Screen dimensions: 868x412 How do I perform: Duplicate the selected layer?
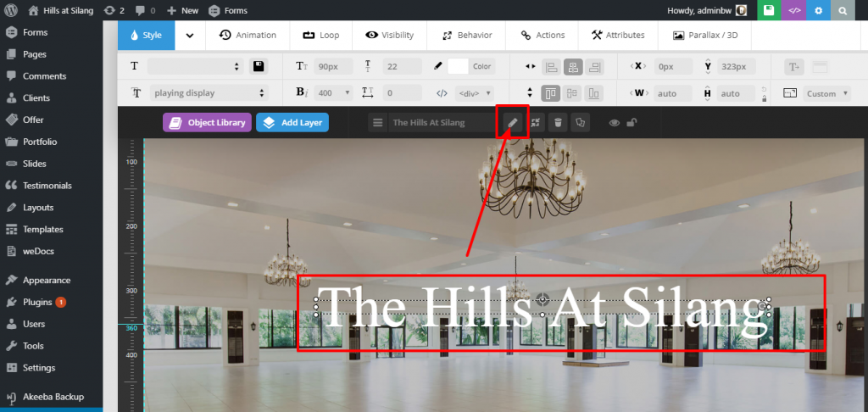[580, 122]
